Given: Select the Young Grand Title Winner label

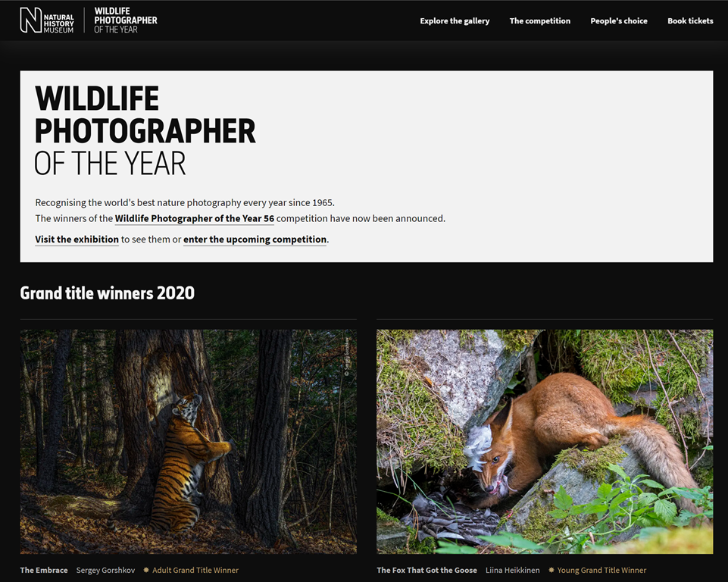Looking at the screenshot, I should tap(601, 570).
